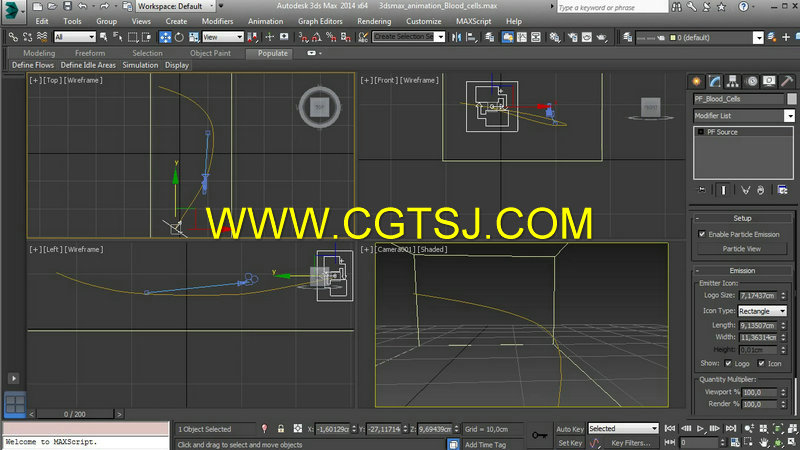This screenshot has height=450, width=800.
Task: Toggle Auto Key mode
Action: click(570, 429)
